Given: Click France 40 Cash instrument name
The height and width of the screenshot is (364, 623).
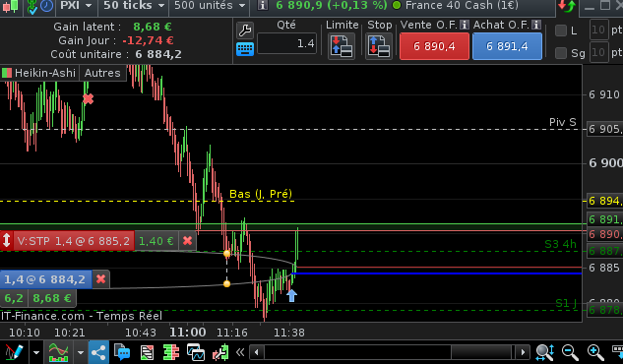Looking at the screenshot, I should coord(462,6).
